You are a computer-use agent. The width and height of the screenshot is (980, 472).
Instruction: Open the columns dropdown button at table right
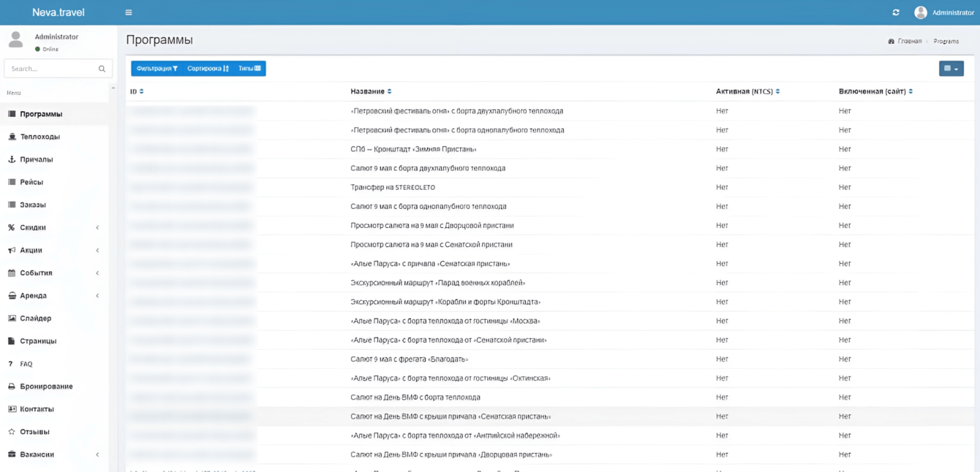pos(951,69)
